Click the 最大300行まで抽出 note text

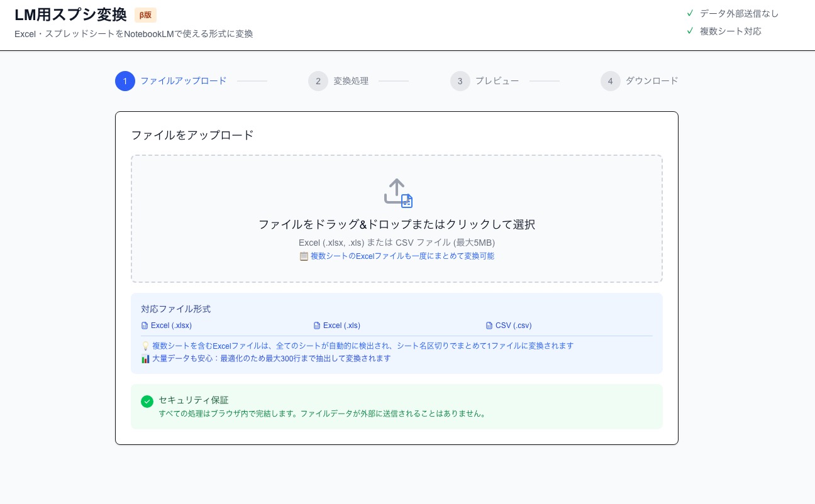pyautogui.click(x=272, y=358)
